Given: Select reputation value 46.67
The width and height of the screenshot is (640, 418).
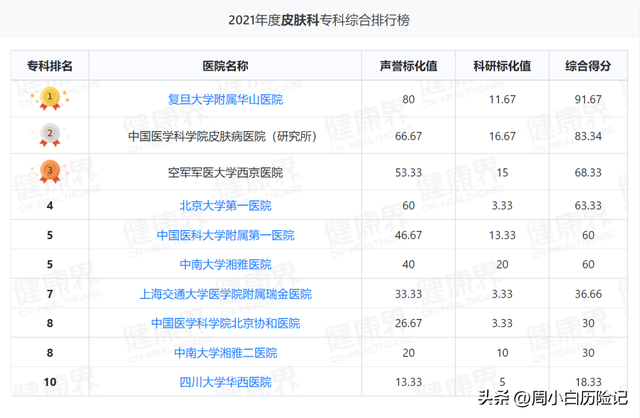Looking at the screenshot, I should pyautogui.click(x=409, y=235).
